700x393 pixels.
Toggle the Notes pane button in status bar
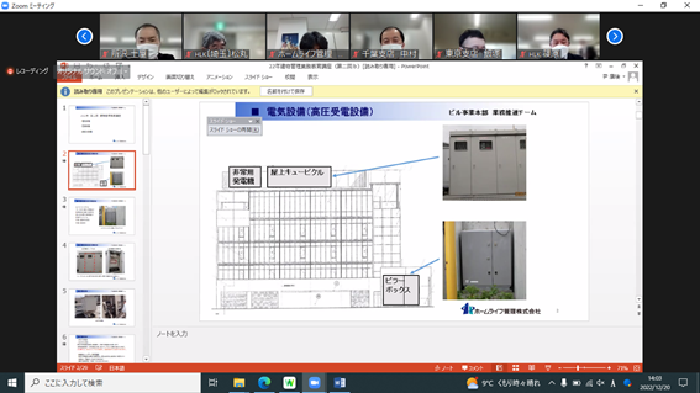[x=445, y=368]
